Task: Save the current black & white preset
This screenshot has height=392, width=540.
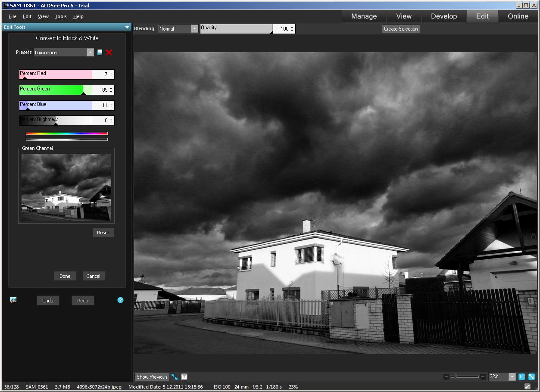Action: pyautogui.click(x=100, y=52)
